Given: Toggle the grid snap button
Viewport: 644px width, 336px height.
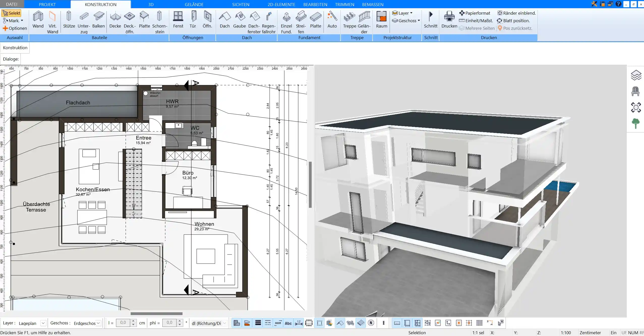Looking at the screenshot, I should [479, 323].
